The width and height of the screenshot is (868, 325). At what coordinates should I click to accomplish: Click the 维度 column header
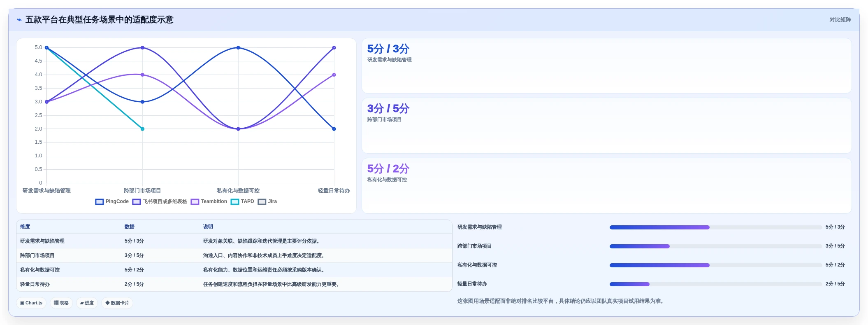point(25,227)
